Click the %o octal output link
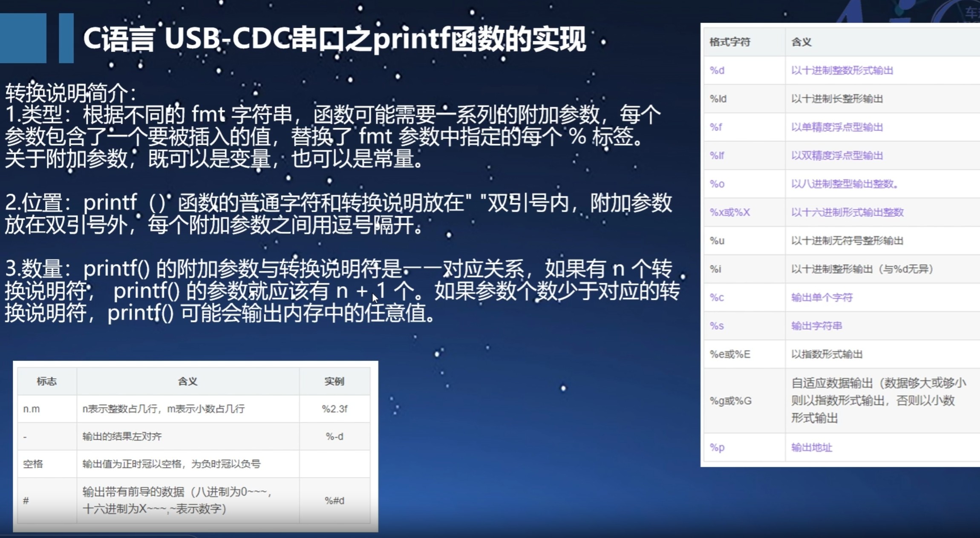This screenshot has width=980, height=538. [718, 184]
